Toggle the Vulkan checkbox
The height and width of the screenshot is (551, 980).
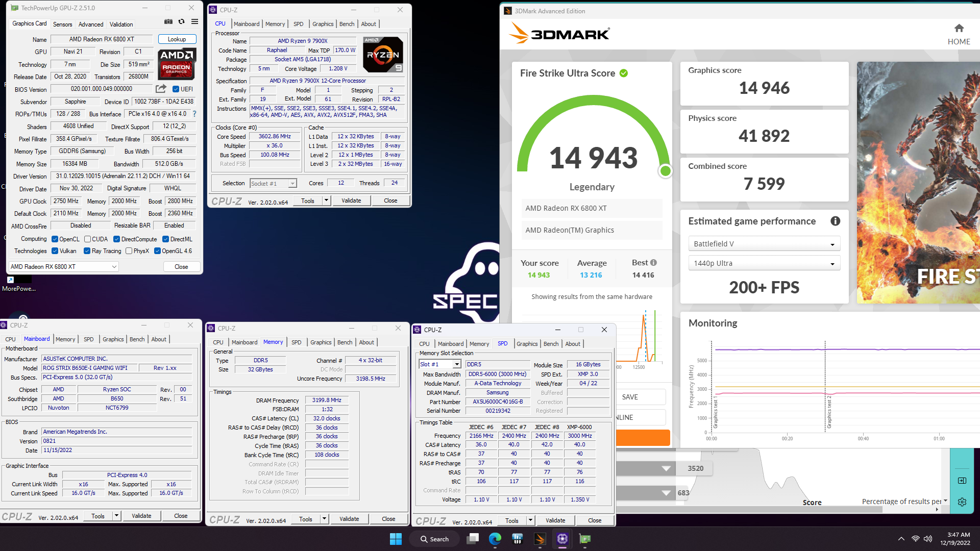coord(55,251)
